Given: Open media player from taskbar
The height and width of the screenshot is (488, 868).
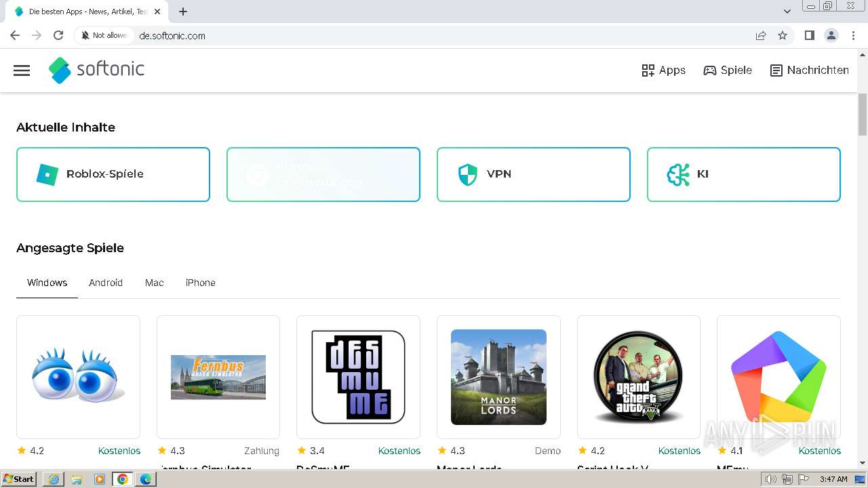Looking at the screenshot, I should (100, 479).
